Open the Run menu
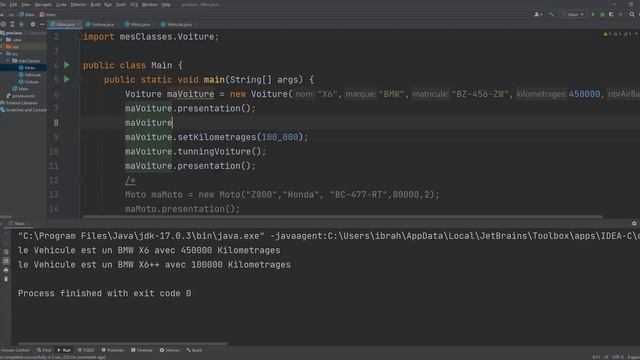The image size is (640, 360). (108, 4)
